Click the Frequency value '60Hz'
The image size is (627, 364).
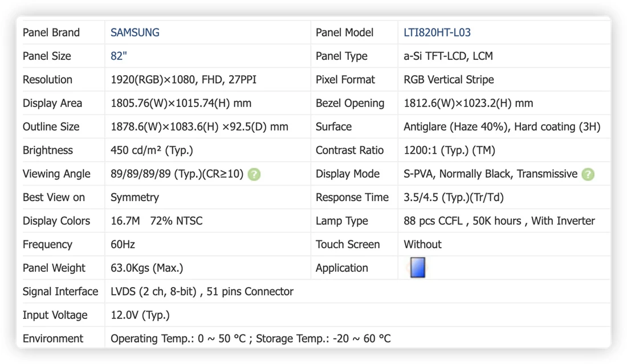[123, 244]
